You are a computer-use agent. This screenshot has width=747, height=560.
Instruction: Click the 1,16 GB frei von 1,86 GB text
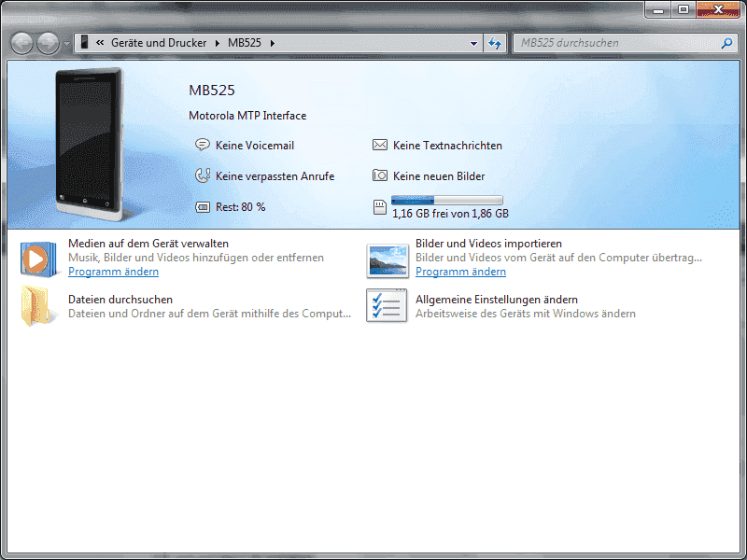(450, 214)
